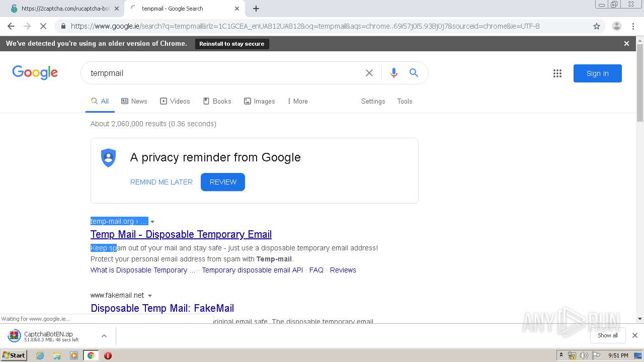Click the scrollbar down arrow
The width and height of the screenshot is (644, 362).
[640, 319]
